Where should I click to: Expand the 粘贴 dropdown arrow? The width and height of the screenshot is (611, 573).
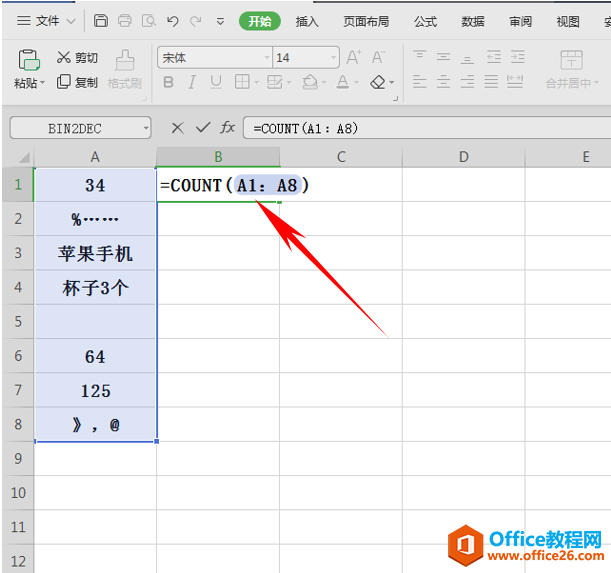coord(42,83)
